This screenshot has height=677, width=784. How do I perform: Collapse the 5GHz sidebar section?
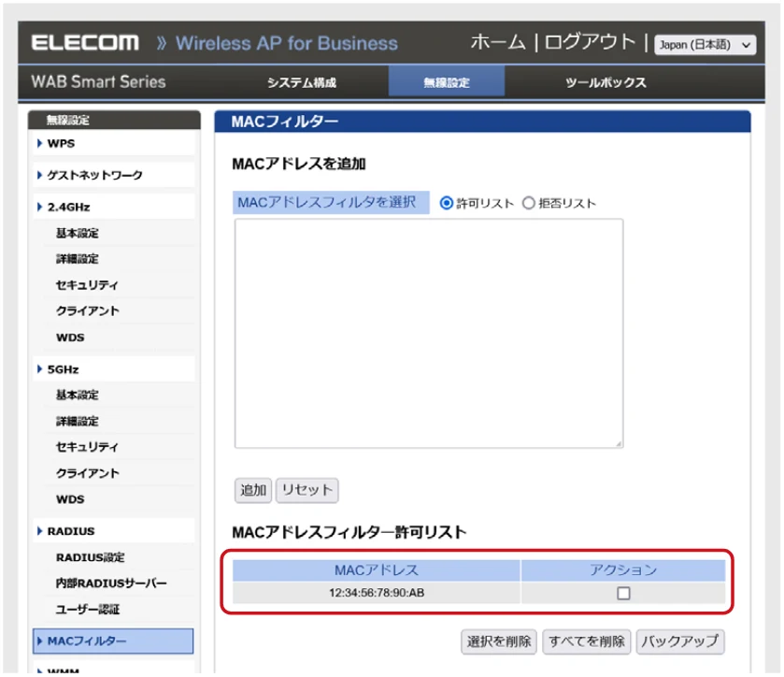[113, 369]
